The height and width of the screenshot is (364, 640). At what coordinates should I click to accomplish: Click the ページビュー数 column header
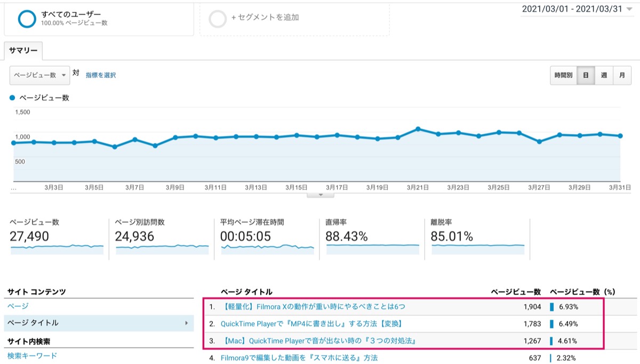[516, 292]
